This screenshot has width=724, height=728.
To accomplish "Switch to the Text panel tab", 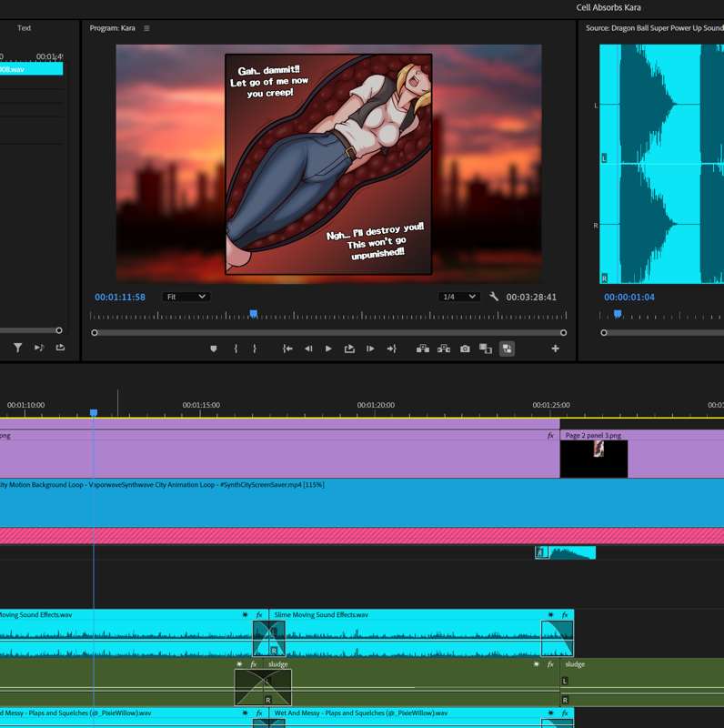I will [25, 28].
